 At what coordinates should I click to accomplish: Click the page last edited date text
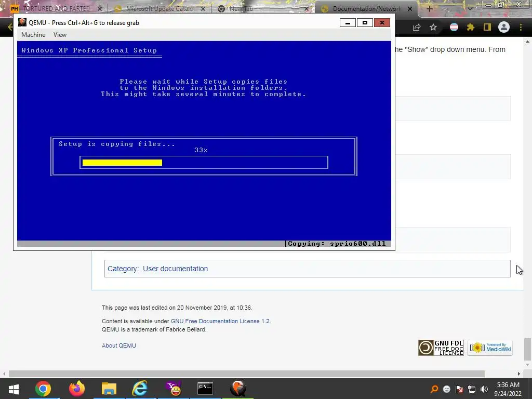point(177,308)
